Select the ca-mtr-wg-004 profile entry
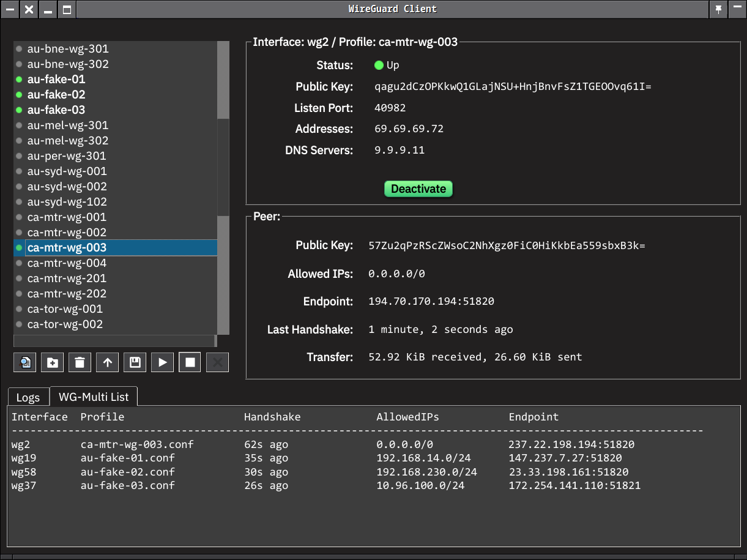747x560 pixels. tap(67, 263)
